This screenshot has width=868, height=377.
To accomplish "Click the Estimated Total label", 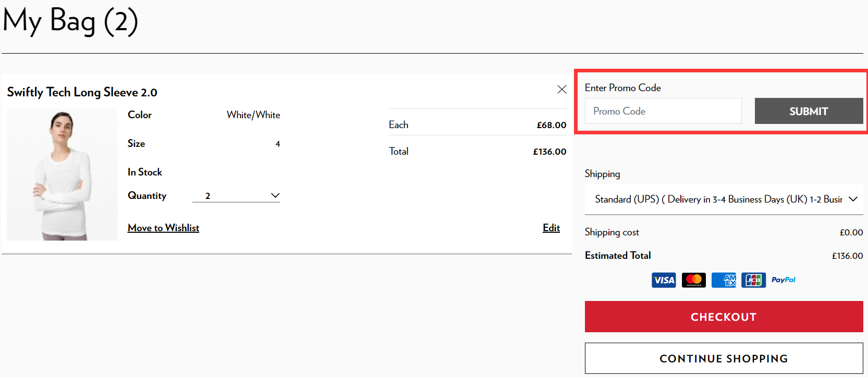I will [x=618, y=255].
